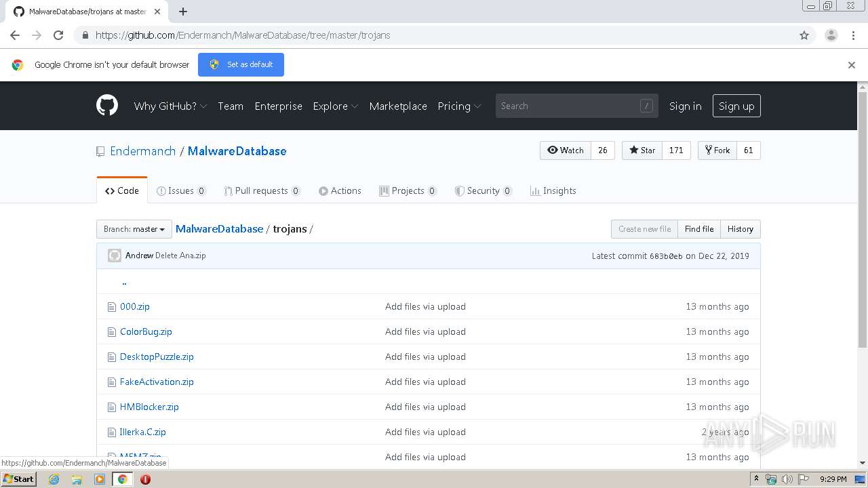
Task: Switch to the Issues tab
Action: [181, 190]
